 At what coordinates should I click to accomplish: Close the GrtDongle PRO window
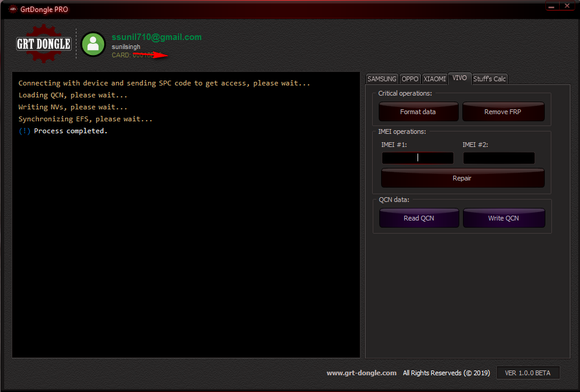pos(567,6)
